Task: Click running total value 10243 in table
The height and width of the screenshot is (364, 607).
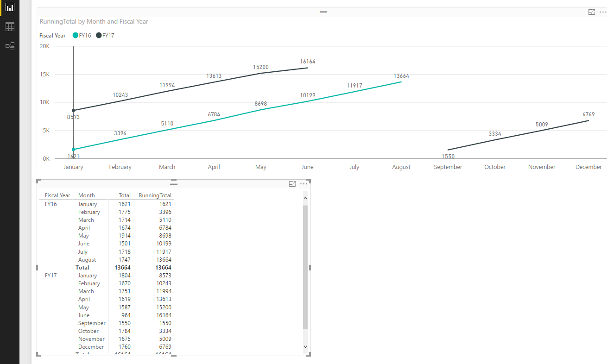Action: click(165, 283)
